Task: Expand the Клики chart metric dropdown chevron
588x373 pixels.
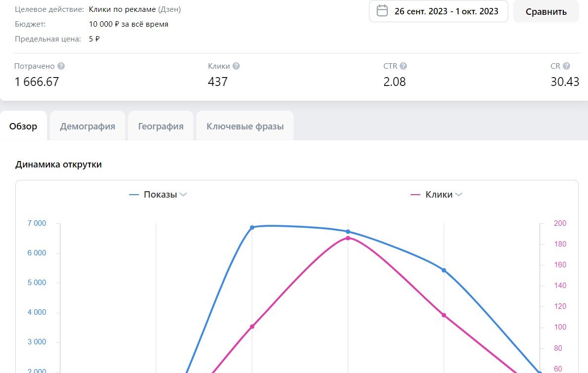Action: click(458, 194)
